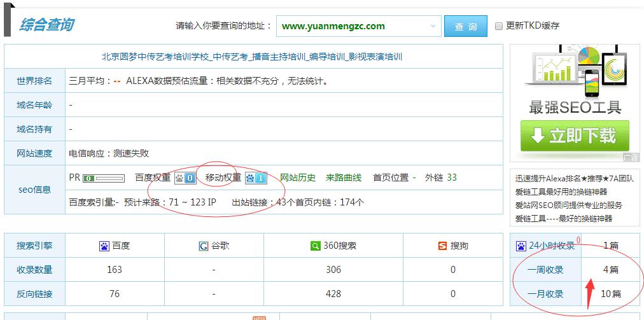
Task: Open the 一月收录 link
Action: click(545, 294)
